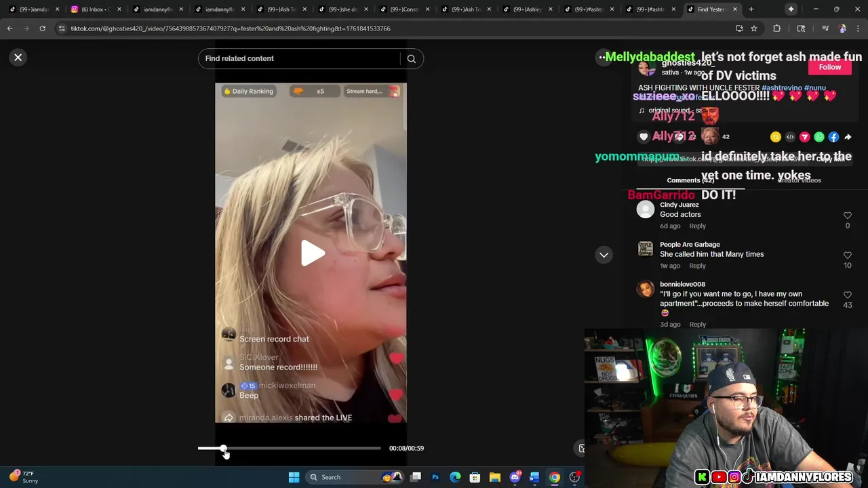Click the taskbar Search box
868x488 pixels.
point(353,477)
